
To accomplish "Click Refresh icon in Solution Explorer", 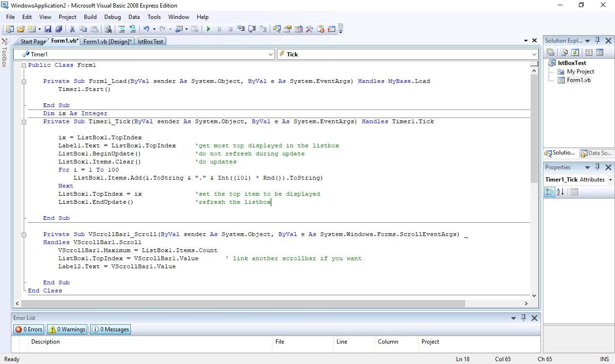I will pyautogui.click(x=575, y=52).
